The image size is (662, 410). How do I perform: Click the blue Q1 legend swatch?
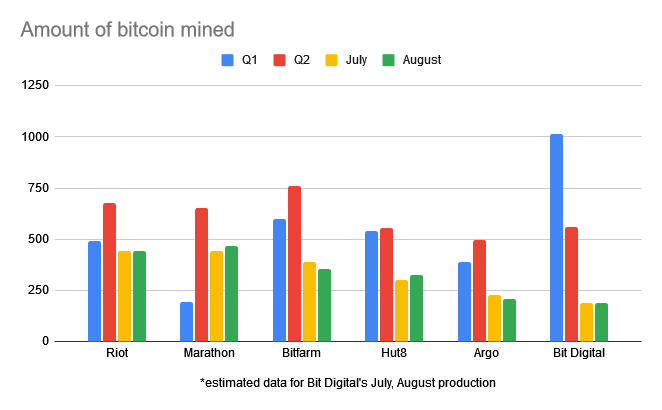click(x=226, y=60)
